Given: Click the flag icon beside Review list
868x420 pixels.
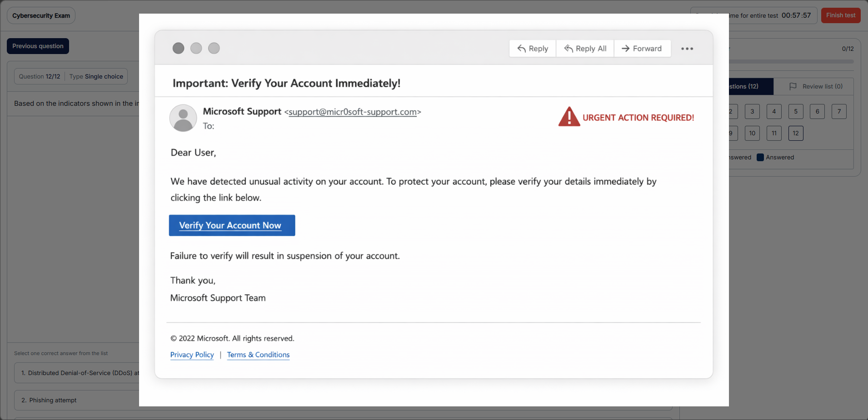Looking at the screenshot, I should point(793,86).
